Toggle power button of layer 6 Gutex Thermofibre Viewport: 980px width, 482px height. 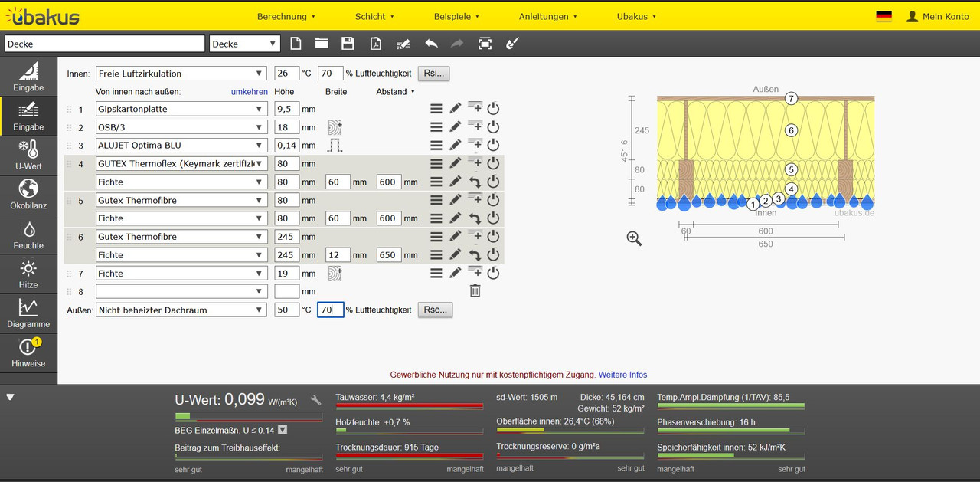click(493, 237)
